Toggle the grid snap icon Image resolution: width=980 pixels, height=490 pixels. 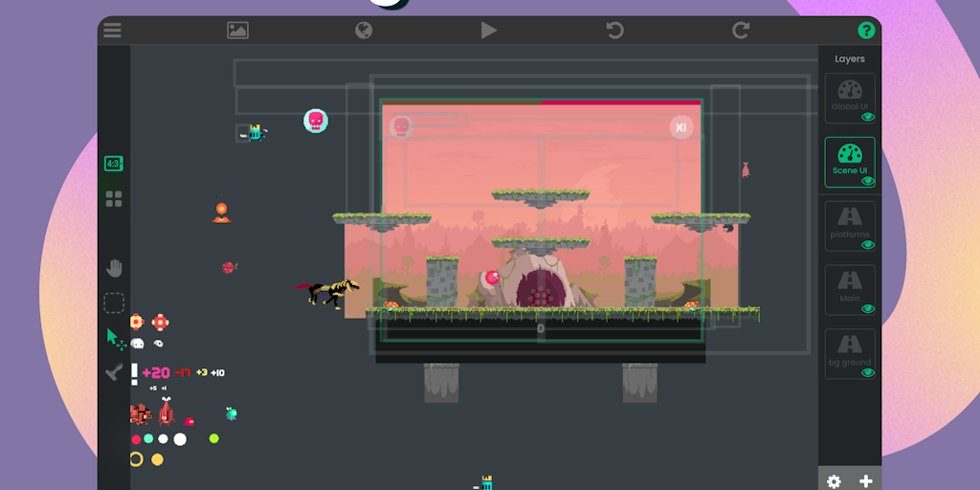(x=114, y=199)
